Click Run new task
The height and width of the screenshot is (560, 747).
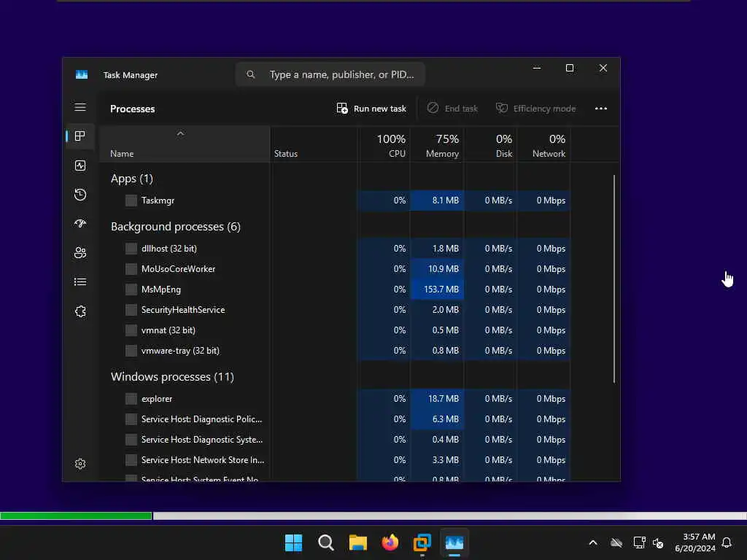coord(371,109)
